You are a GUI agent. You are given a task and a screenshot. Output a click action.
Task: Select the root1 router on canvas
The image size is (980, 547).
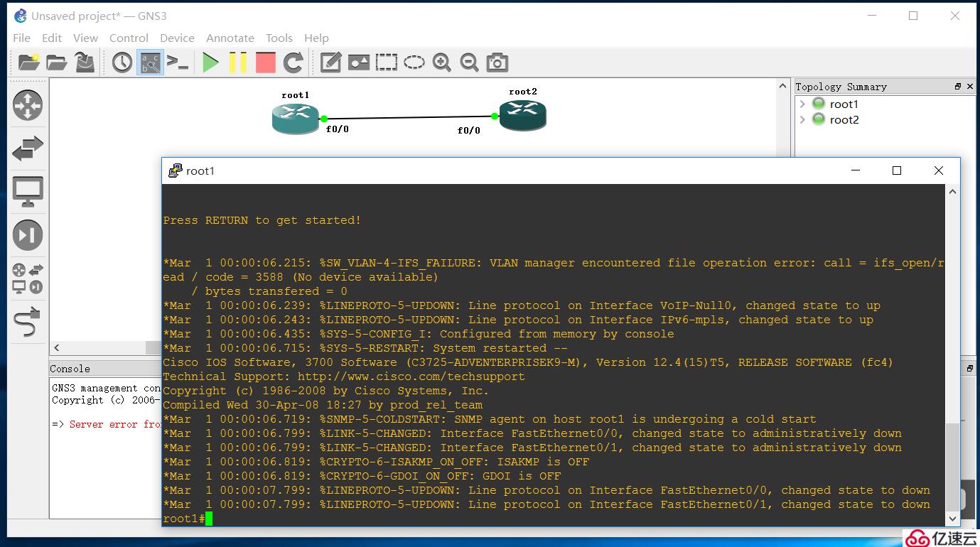[295, 118]
